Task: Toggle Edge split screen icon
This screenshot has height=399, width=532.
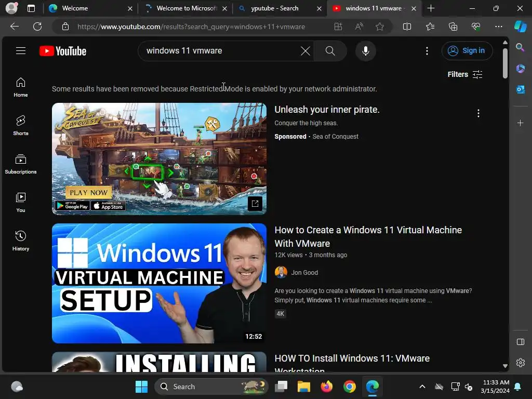Action: [407, 26]
